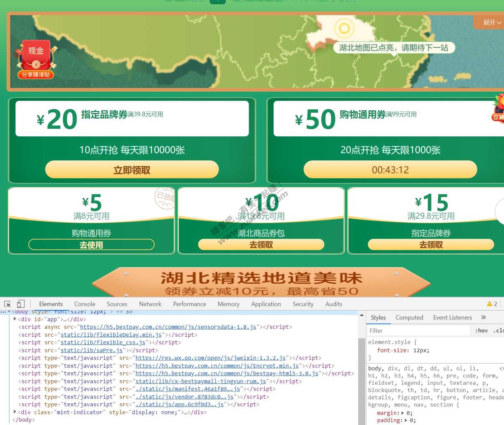Image resolution: width=504 pixels, height=425 pixels.
Task: Open the Security tab
Action: point(303,304)
